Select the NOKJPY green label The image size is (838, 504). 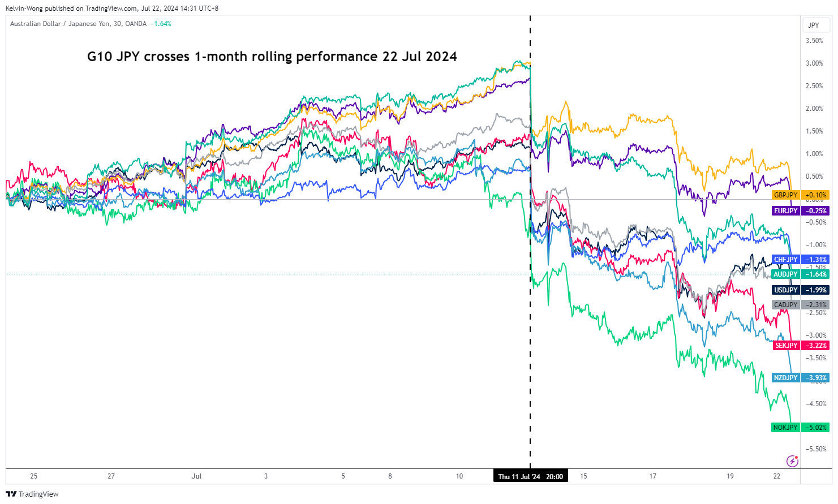click(785, 428)
